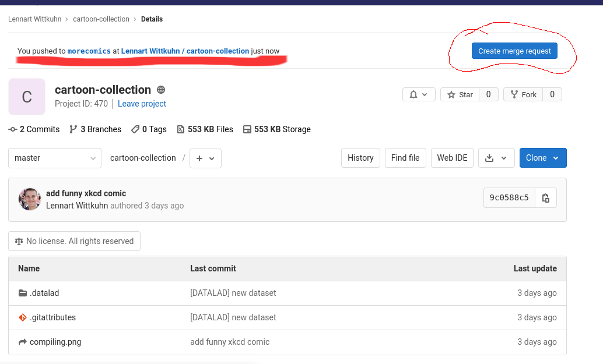
Task: Click the commit hash 9c0588c5
Action: (x=509, y=198)
